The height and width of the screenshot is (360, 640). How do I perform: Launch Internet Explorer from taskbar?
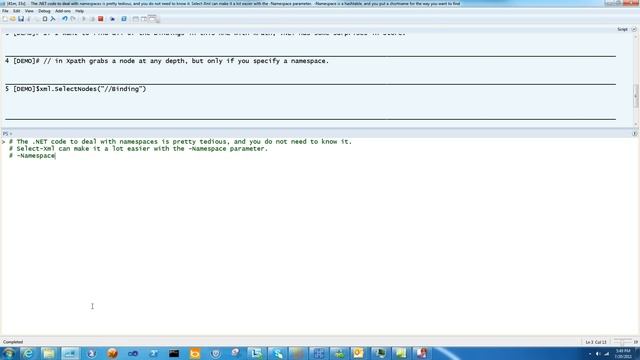coord(28,353)
